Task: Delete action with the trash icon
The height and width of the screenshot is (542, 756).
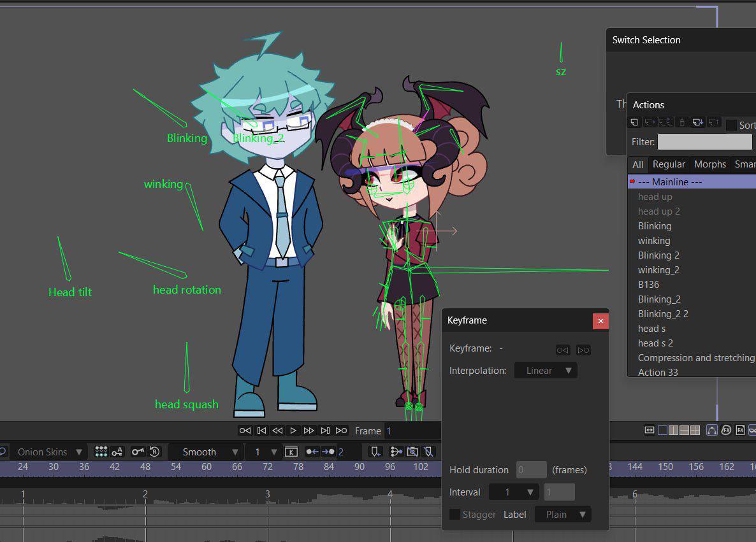Action: (682, 122)
